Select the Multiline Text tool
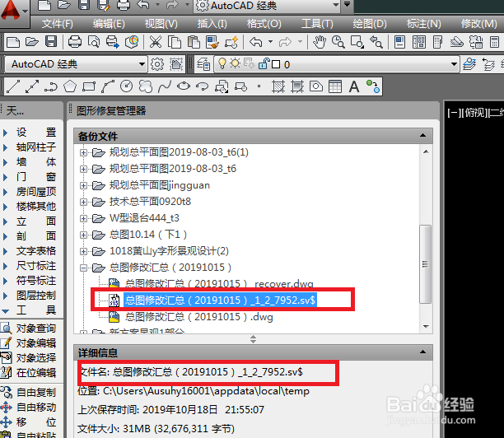The width and height of the screenshot is (504, 438). [x=354, y=86]
